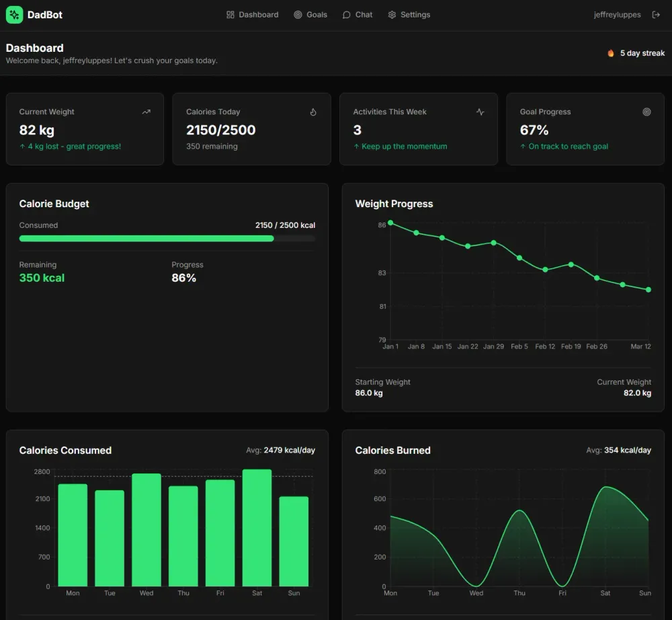The width and height of the screenshot is (672, 620).
Task: Click the pulse icon on Activities This Week
Action: pyautogui.click(x=480, y=112)
